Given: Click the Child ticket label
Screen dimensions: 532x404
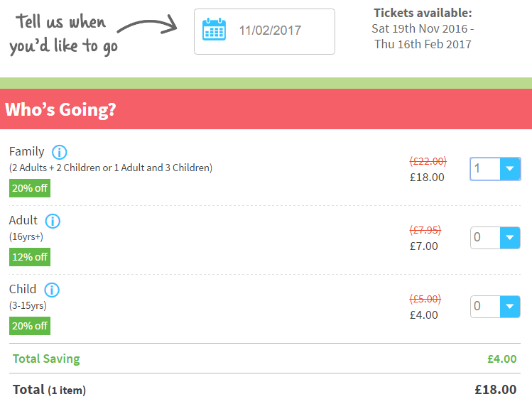Looking at the screenshot, I should 23,290.
